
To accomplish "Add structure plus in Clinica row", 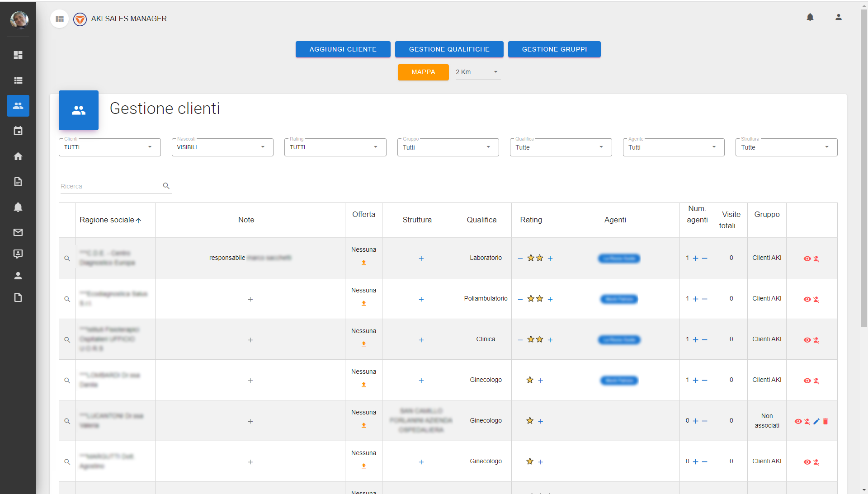I will (421, 340).
